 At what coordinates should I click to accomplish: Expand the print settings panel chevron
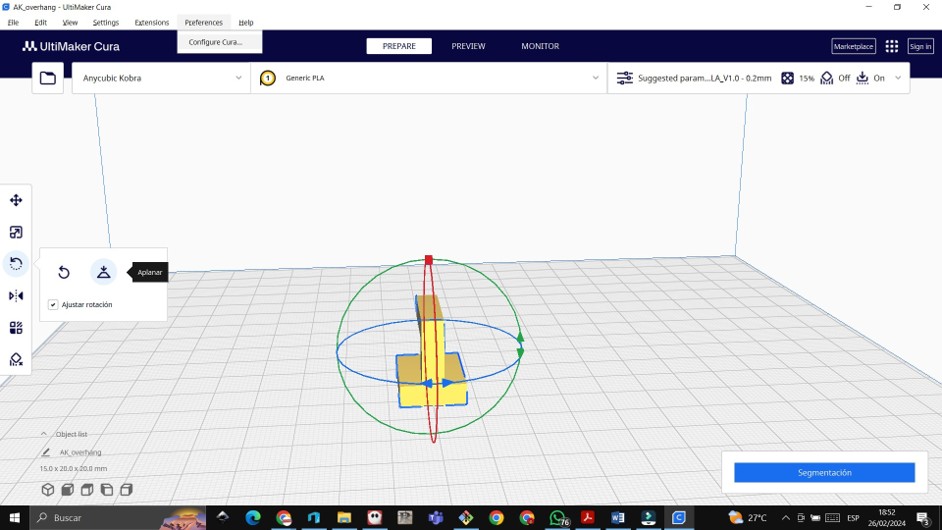click(898, 78)
